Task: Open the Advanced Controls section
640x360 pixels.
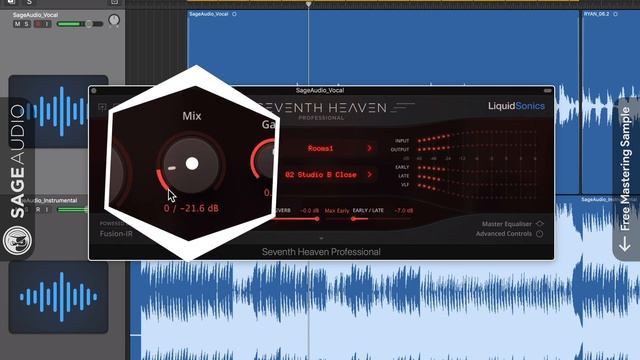Action: point(504,234)
